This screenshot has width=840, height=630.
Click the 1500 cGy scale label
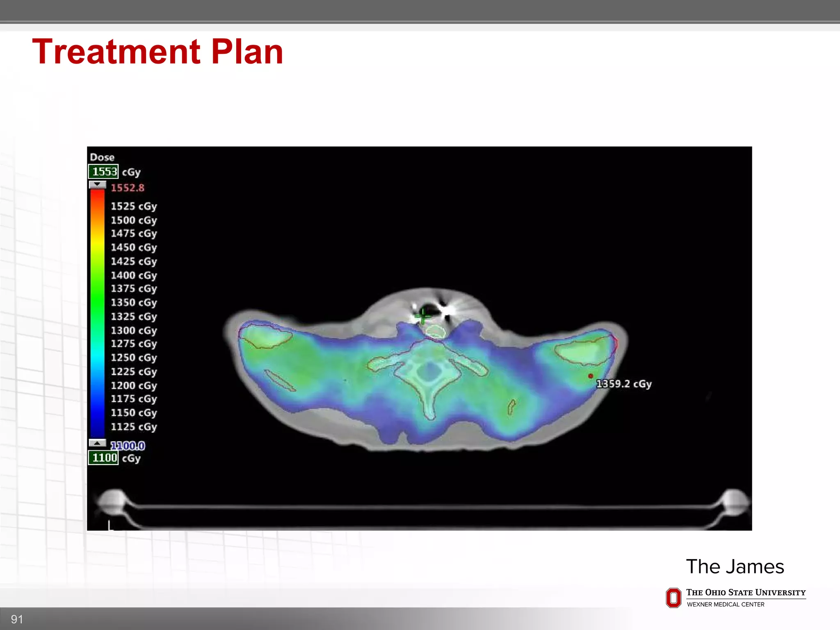pyautogui.click(x=134, y=220)
